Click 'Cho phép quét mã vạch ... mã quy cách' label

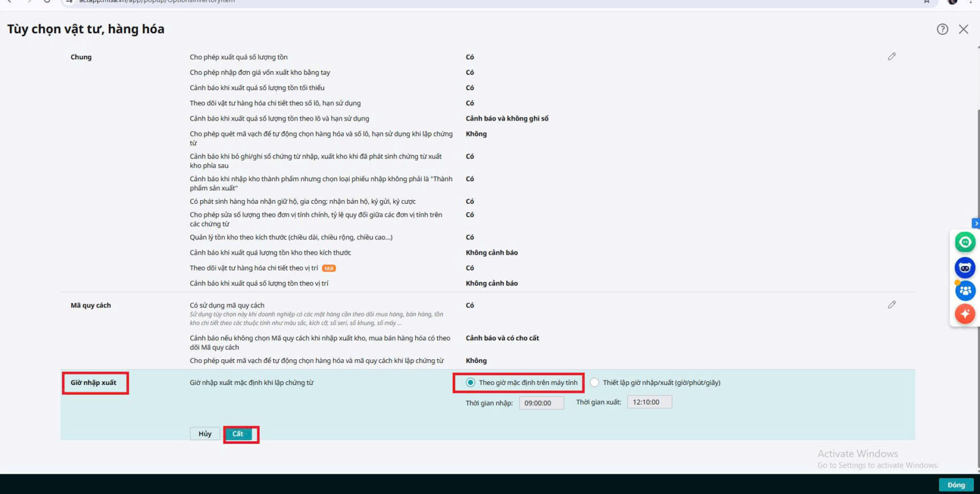point(317,361)
